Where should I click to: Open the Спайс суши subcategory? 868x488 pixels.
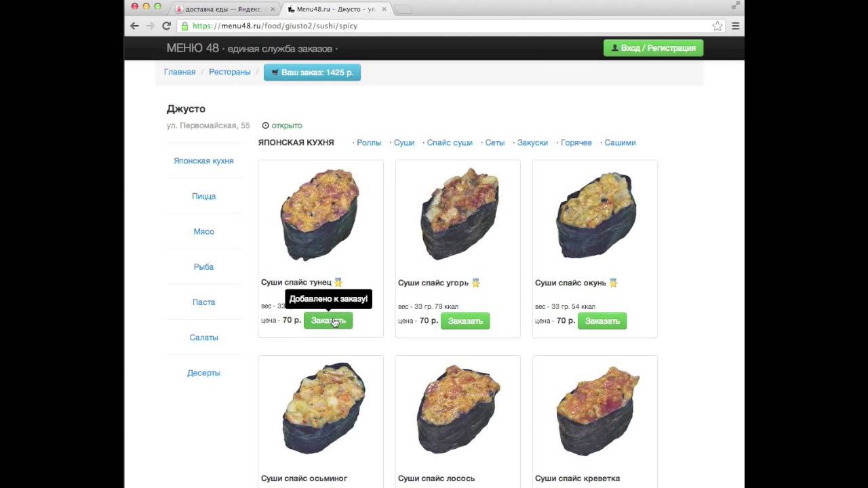point(450,143)
